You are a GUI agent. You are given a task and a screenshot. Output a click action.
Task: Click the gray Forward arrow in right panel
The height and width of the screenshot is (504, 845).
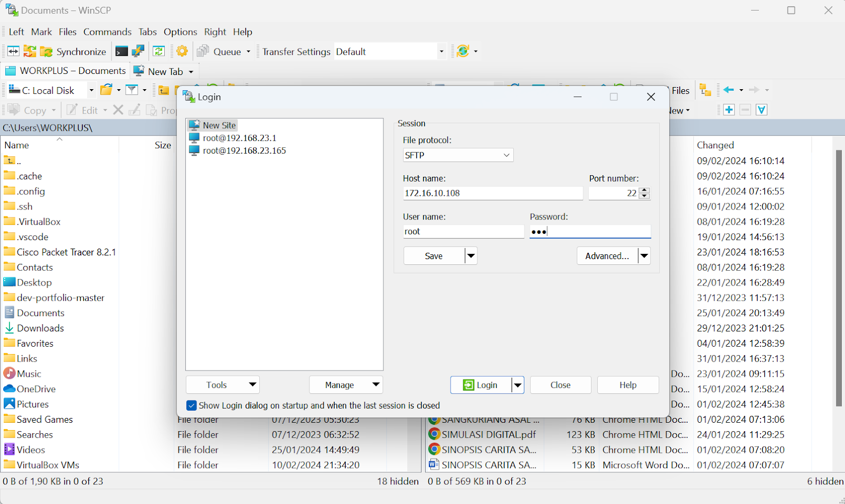tap(754, 90)
